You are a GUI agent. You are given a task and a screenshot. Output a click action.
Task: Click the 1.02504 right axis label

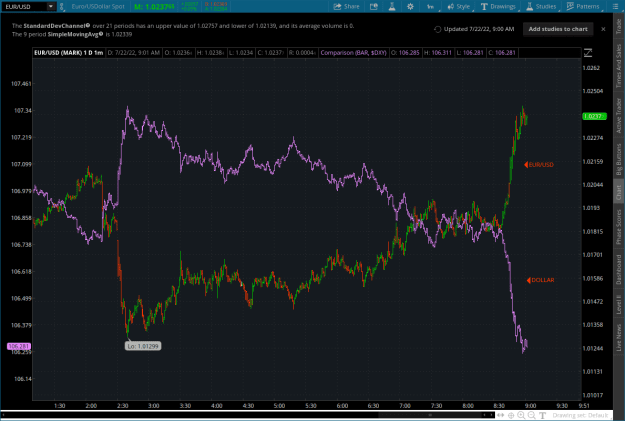tap(593, 91)
